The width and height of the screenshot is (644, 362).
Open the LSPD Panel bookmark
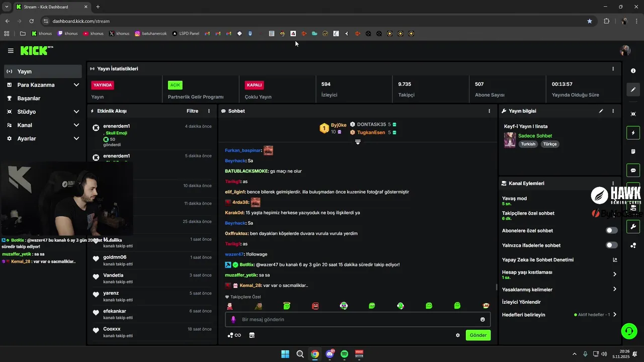(186, 34)
